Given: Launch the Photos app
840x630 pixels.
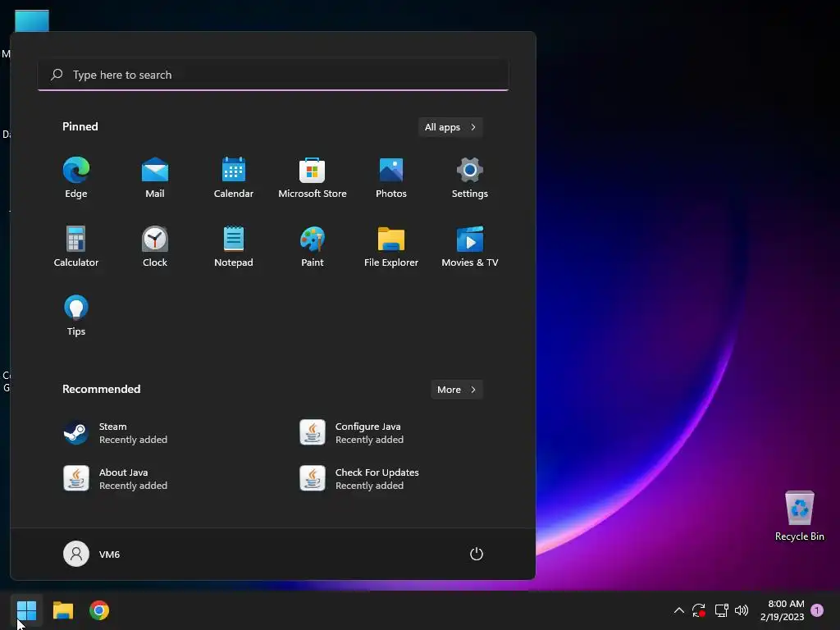Looking at the screenshot, I should tap(391, 178).
